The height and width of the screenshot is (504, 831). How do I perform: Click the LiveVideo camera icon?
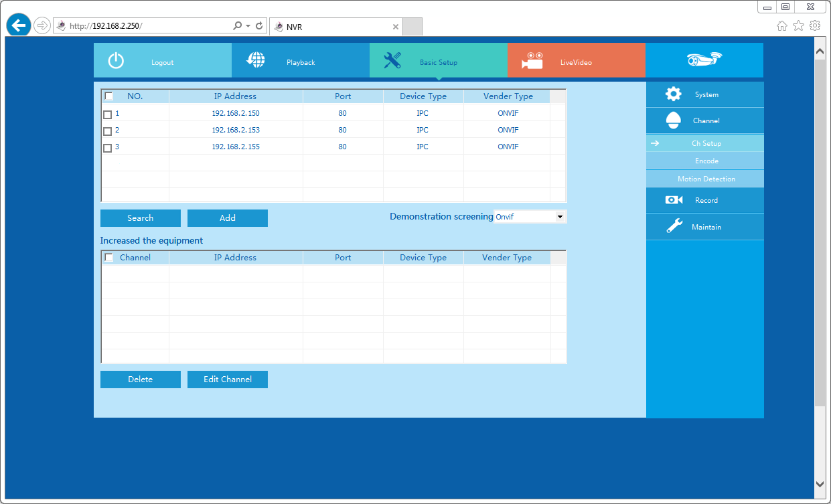[x=532, y=60]
